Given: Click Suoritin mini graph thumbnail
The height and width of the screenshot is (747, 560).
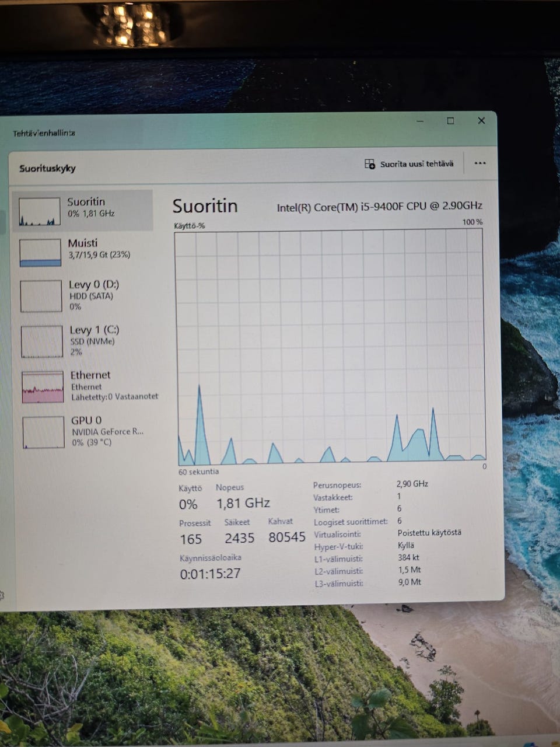Looking at the screenshot, I should [40, 211].
